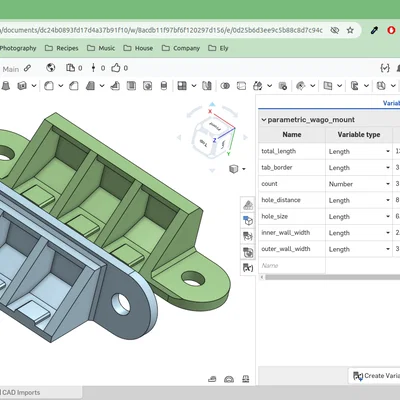Select the inner_wall_width variable name cell
The width and height of the screenshot is (400, 400).
pos(292,233)
